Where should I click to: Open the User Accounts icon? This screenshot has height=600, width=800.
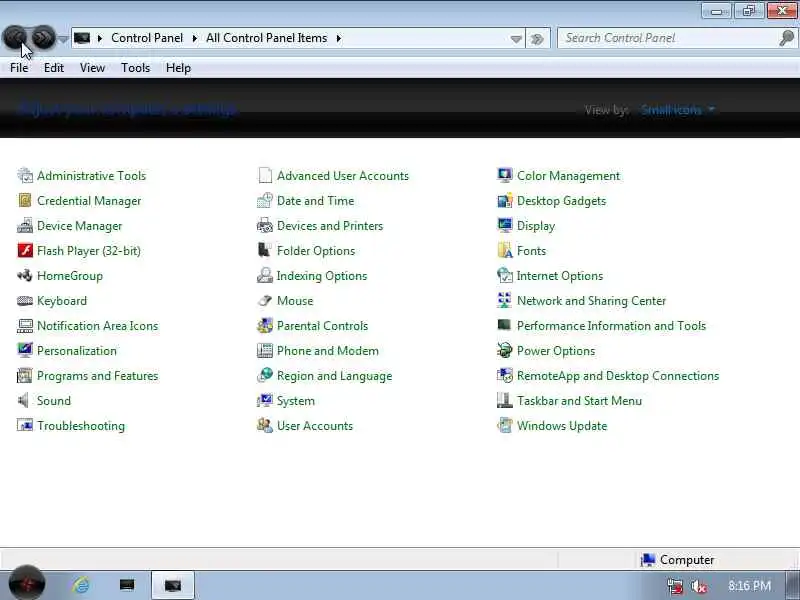[x=265, y=426]
